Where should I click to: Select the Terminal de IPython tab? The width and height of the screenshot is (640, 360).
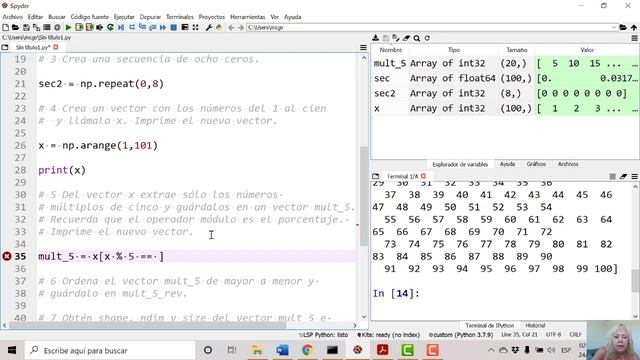point(489,325)
